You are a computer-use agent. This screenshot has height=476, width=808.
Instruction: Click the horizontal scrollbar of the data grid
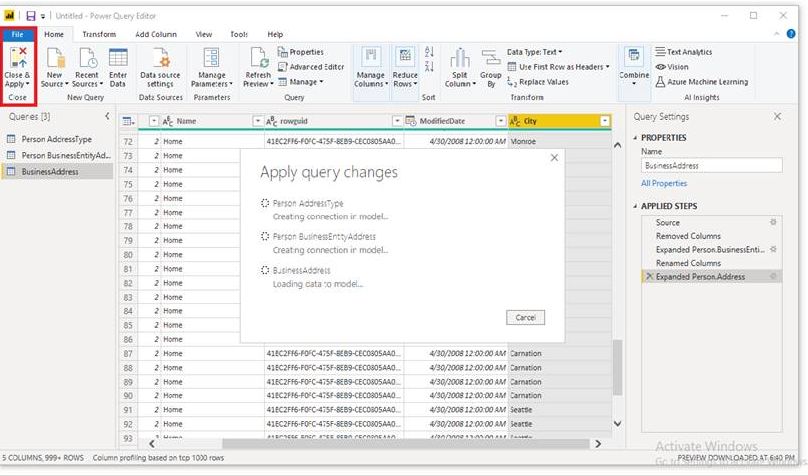click(405, 444)
